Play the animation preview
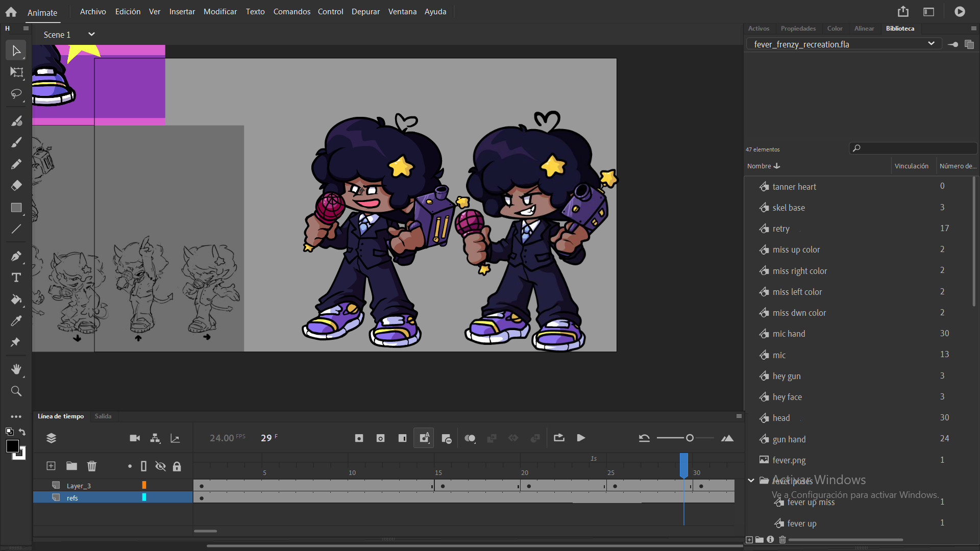This screenshot has height=551, width=980. (580, 438)
